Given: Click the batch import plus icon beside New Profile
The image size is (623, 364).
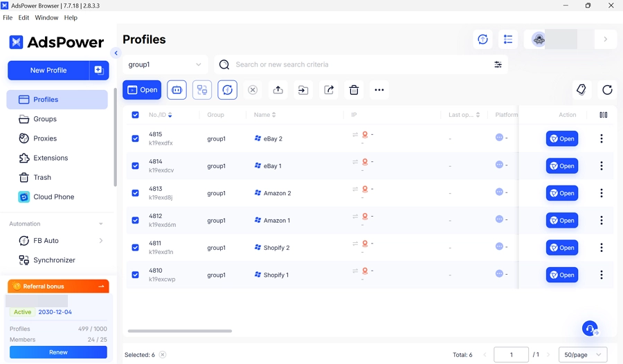Looking at the screenshot, I should (99, 71).
